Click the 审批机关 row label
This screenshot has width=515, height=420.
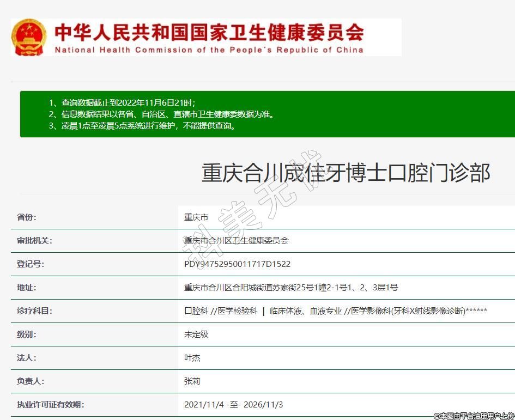[x=34, y=240]
